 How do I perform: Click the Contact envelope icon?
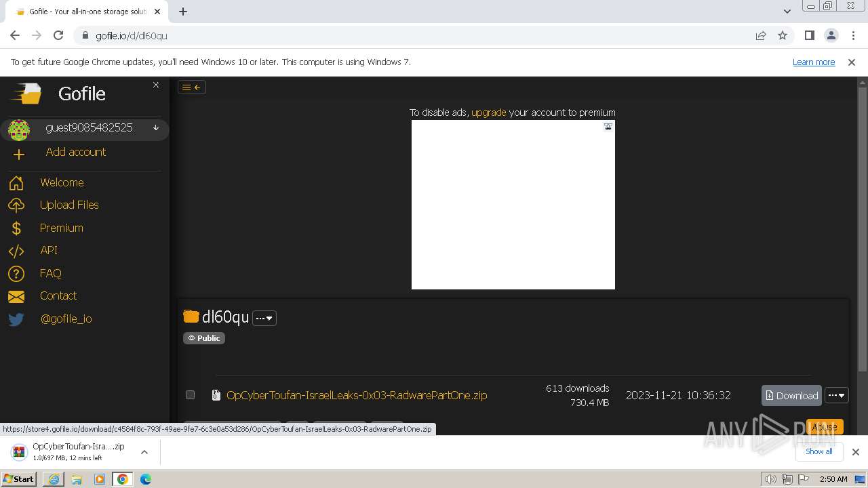pos(16,297)
